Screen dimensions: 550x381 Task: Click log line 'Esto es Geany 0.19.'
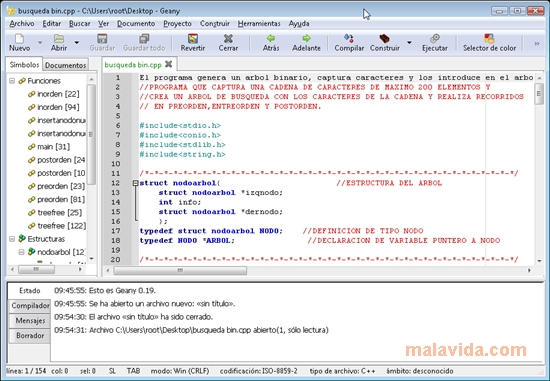click(105, 290)
